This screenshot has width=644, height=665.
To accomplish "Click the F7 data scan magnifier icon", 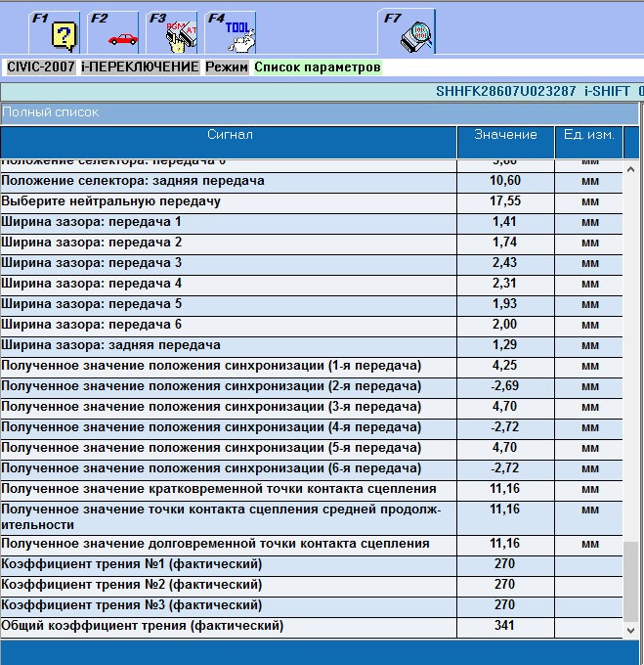I will (x=407, y=32).
